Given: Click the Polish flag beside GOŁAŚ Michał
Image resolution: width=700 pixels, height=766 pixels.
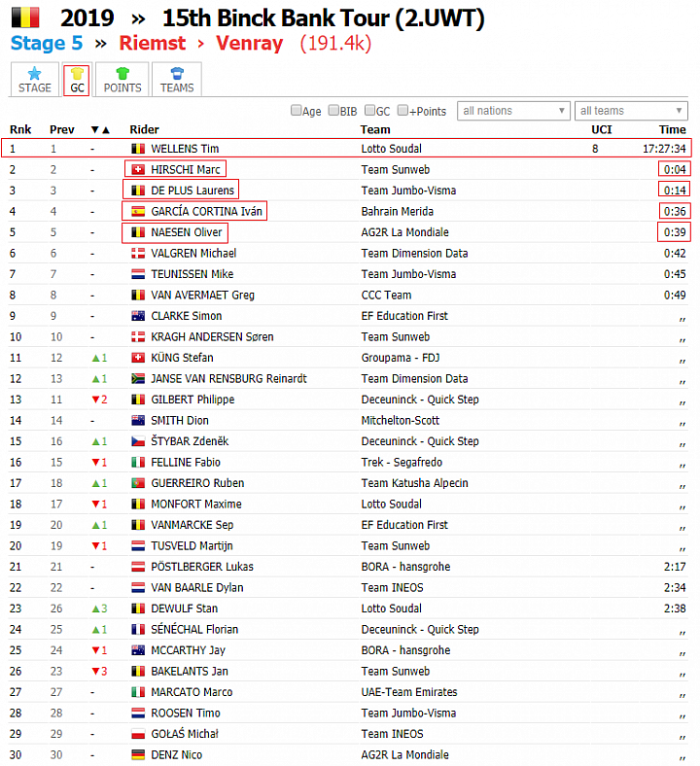Looking at the screenshot, I should click(138, 734).
